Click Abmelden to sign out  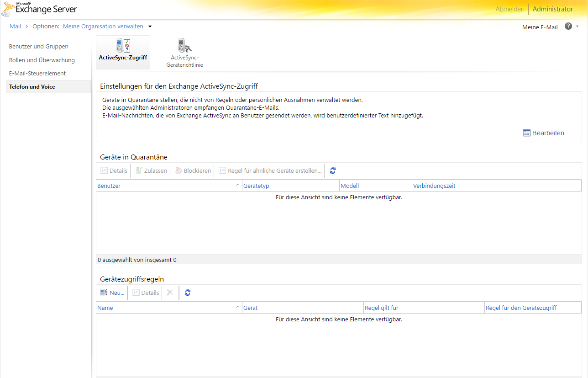click(510, 9)
